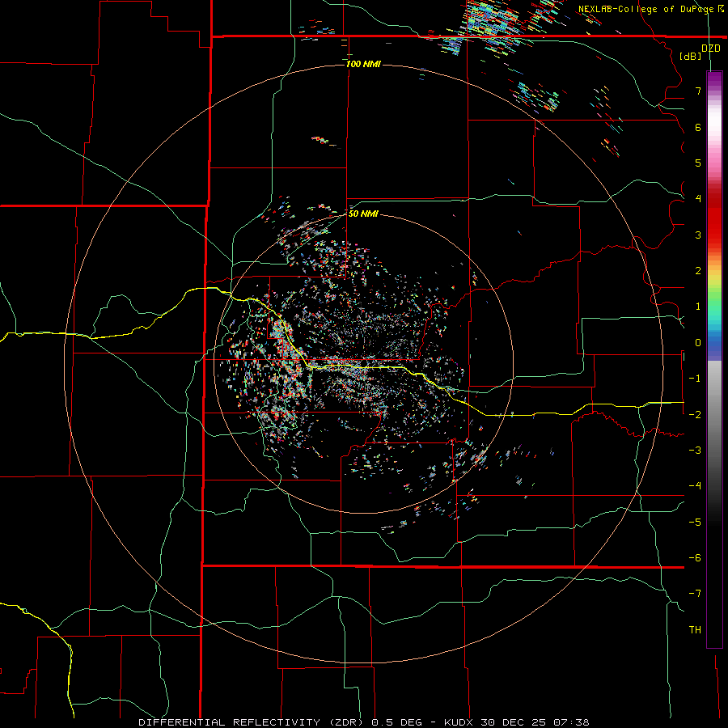Click the -3 value on the color scale
The image size is (728, 728).
pyautogui.click(x=695, y=451)
